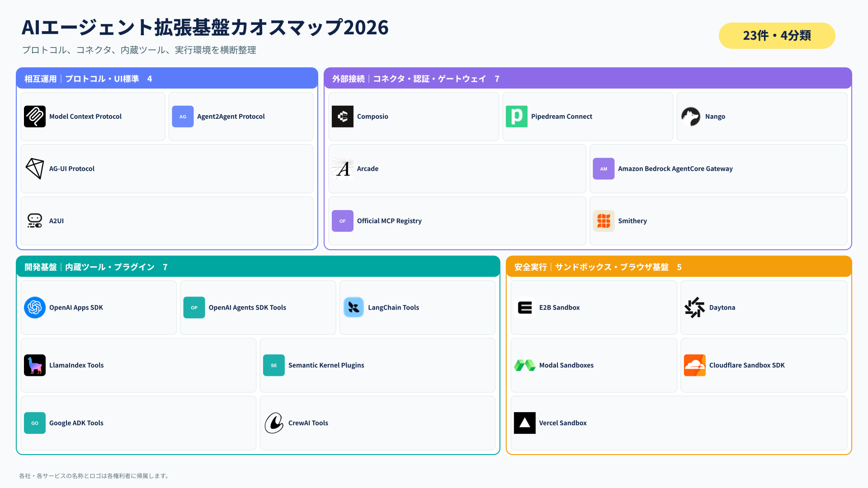This screenshot has height=488, width=868.
Task: Click the Smithery name text
Action: point(632,221)
